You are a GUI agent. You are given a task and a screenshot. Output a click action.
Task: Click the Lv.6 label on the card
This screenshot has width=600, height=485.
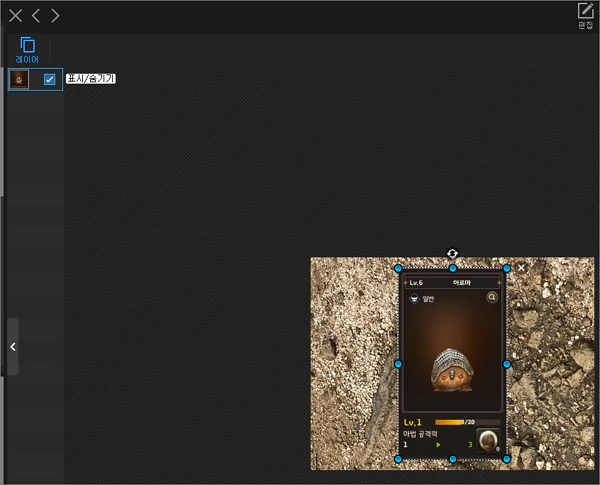tap(416, 283)
